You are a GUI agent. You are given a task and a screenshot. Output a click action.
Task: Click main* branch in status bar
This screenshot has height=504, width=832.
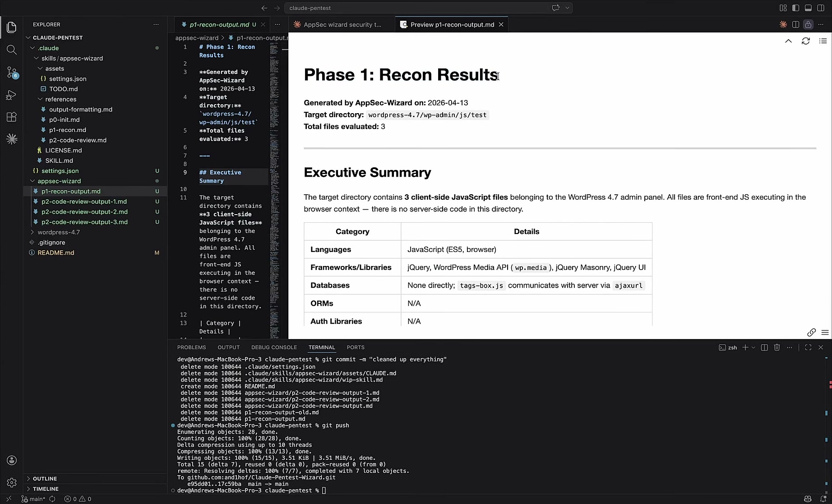tap(34, 499)
